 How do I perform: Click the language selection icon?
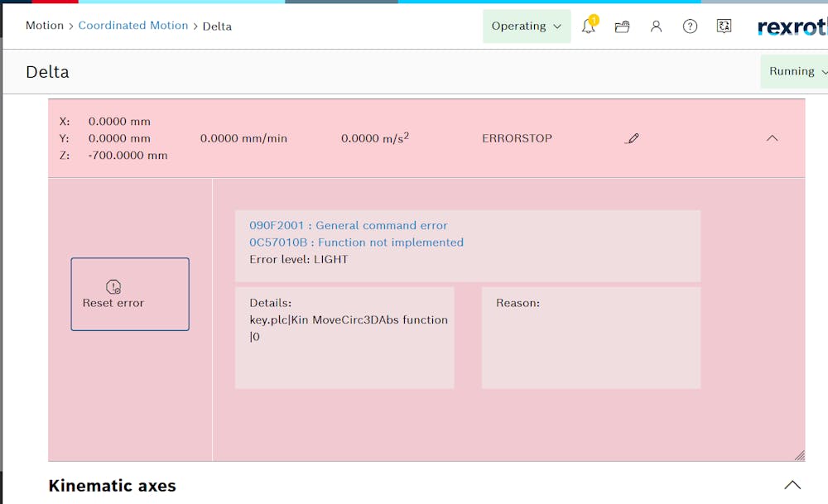[724, 26]
